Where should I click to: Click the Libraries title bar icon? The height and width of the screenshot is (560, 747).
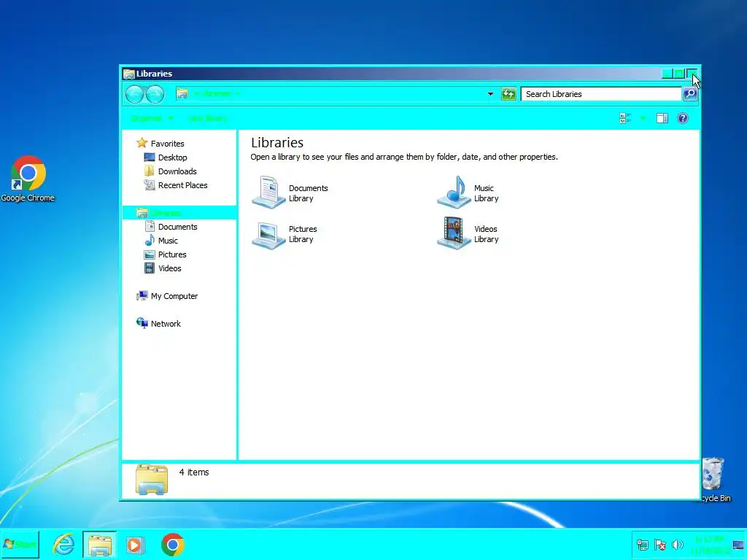[x=128, y=74]
